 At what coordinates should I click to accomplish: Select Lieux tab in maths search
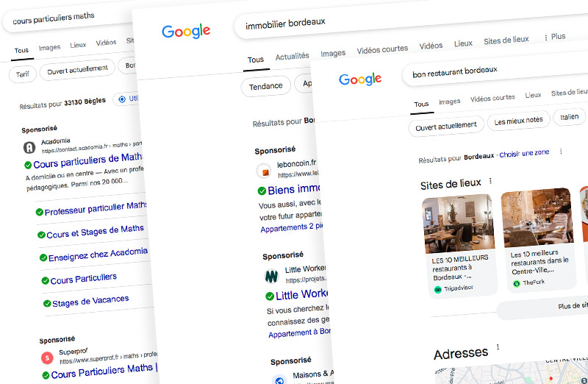tap(78, 45)
